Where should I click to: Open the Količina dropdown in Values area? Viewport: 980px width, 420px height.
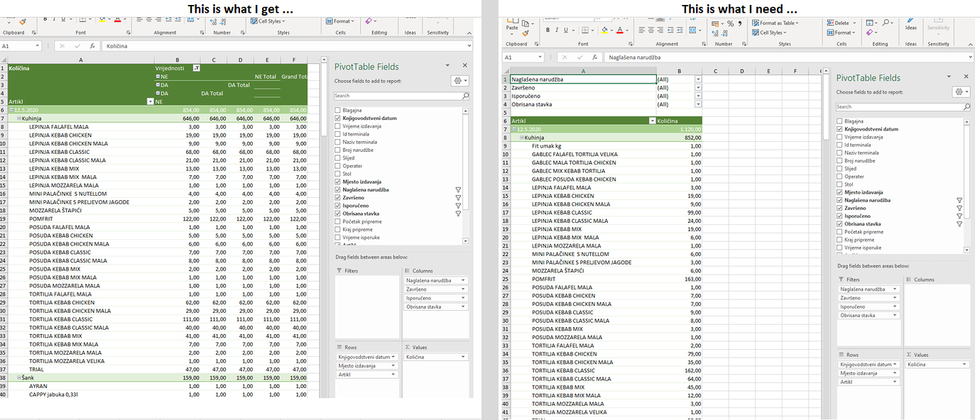point(964,364)
